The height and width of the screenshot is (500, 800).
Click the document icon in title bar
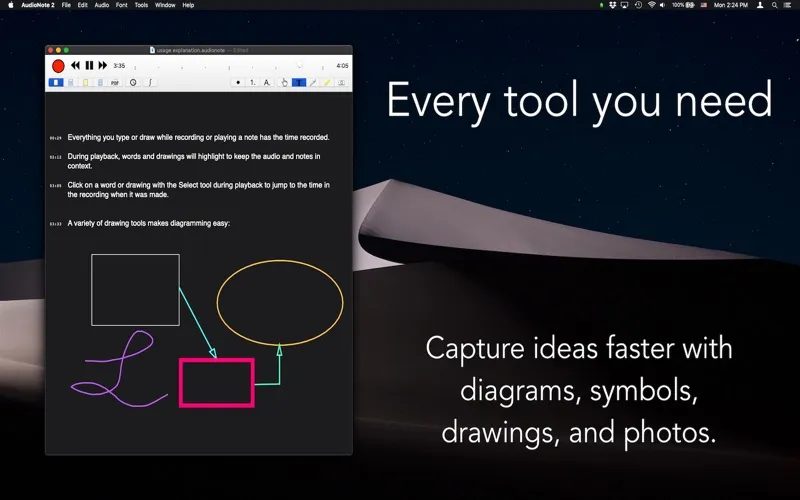pos(152,50)
